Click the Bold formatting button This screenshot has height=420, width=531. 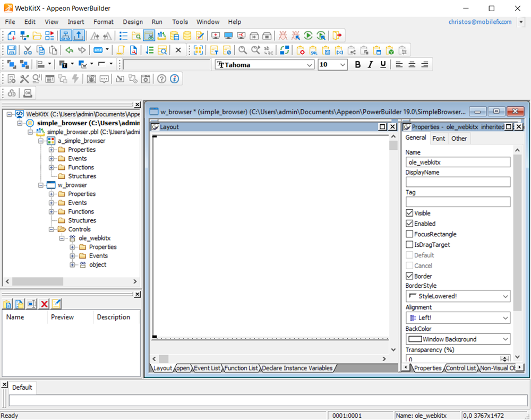click(x=357, y=64)
